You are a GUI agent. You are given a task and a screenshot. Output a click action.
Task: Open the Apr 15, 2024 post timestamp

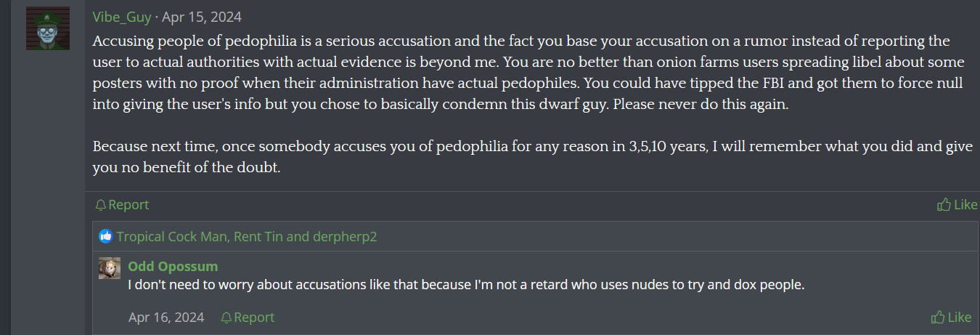click(202, 17)
